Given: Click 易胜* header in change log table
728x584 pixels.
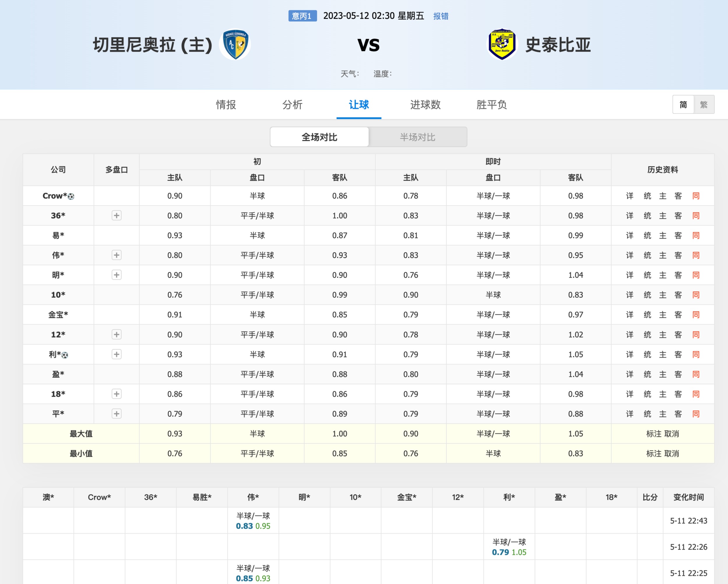Looking at the screenshot, I should (202, 497).
